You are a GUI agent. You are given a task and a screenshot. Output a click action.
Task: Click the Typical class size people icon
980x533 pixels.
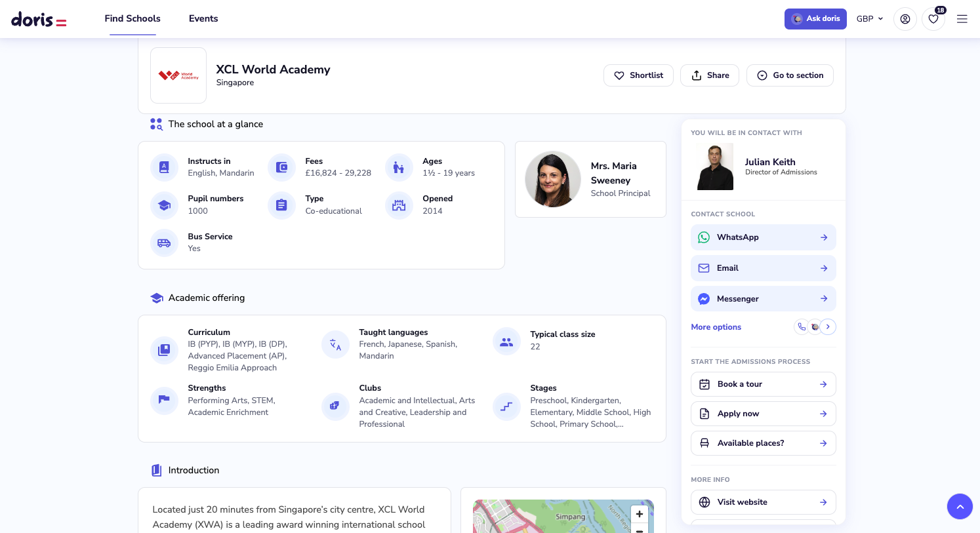click(506, 341)
